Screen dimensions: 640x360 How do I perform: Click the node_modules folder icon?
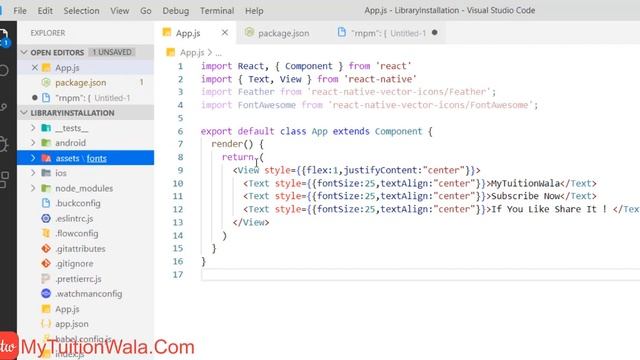pyautogui.click(x=46, y=188)
